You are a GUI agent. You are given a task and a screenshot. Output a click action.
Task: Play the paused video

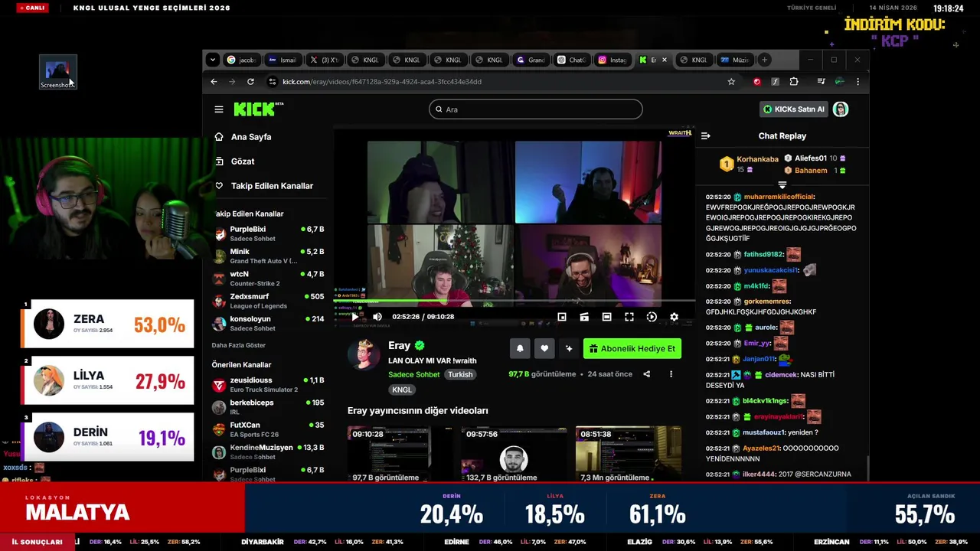click(354, 317)
